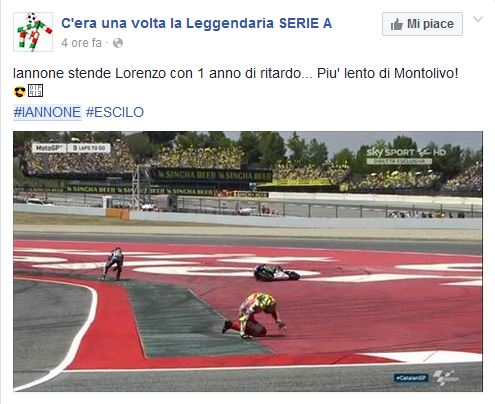Click the unrendered boxed emoji glyph

[x=35, y=91]
